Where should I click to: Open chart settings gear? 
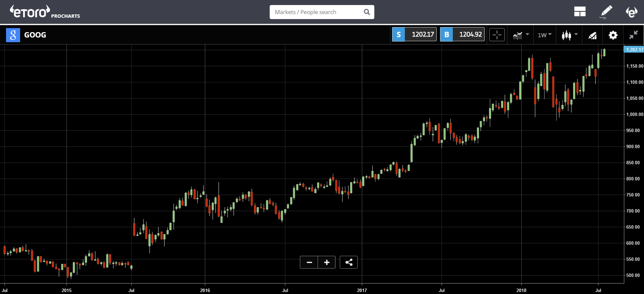pos(613,35)
